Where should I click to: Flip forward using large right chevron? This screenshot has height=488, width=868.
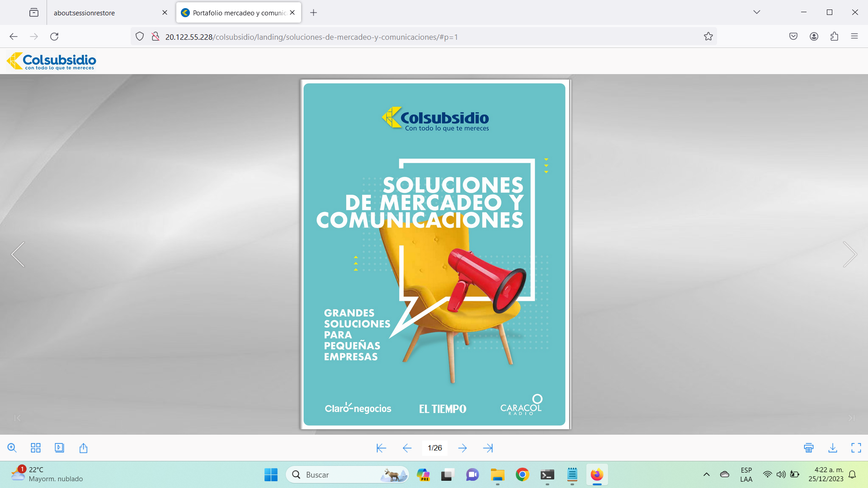pyautogui.click(x=849, y=254)
